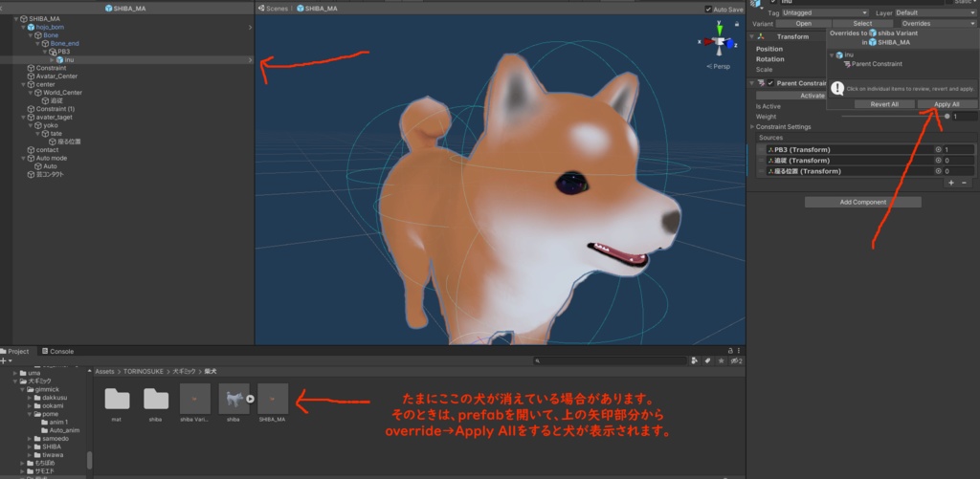Open the shiba folder asset
Viewport: 980px width, 479px height.
[x=156, y=399]
